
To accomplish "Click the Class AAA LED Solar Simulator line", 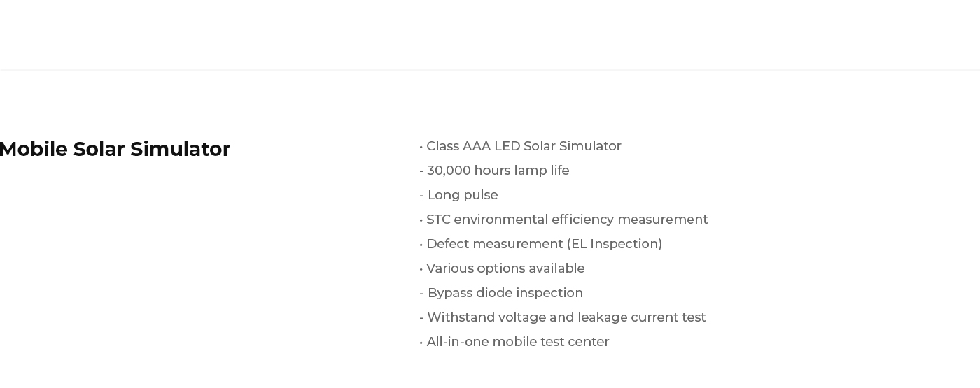I will coord(523,146).
